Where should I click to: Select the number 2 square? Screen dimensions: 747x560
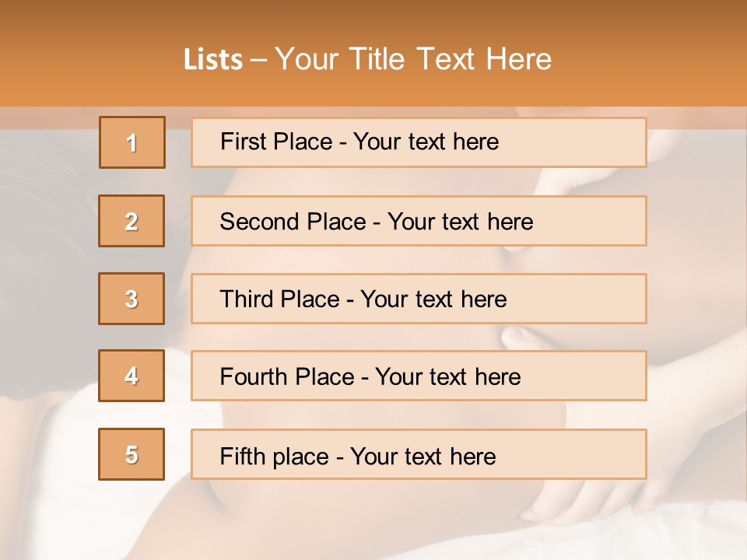(132, 221)
